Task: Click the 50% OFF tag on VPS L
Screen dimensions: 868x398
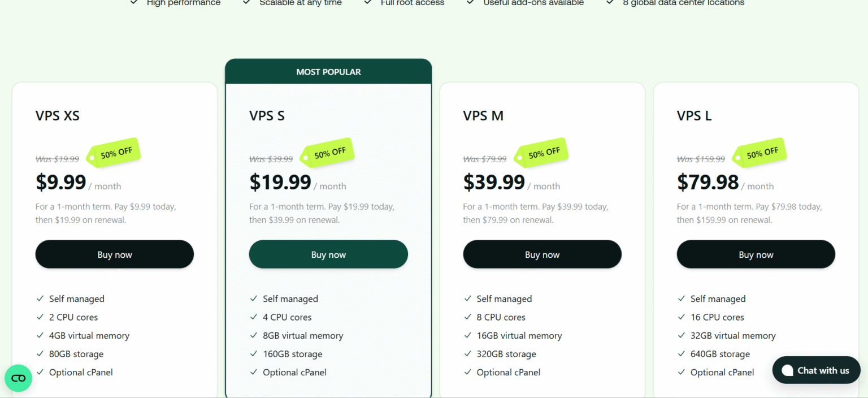Action: 760,153
